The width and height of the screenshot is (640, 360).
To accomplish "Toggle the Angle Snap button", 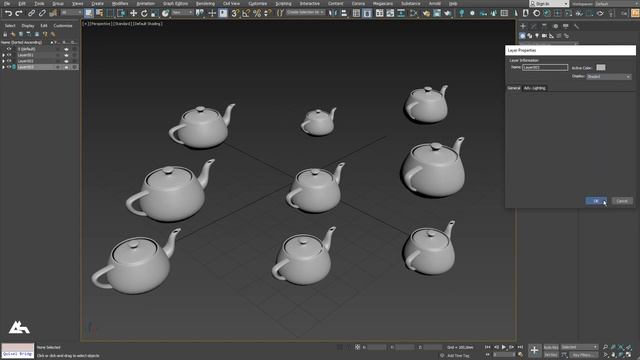I will [x=246, y=13].
